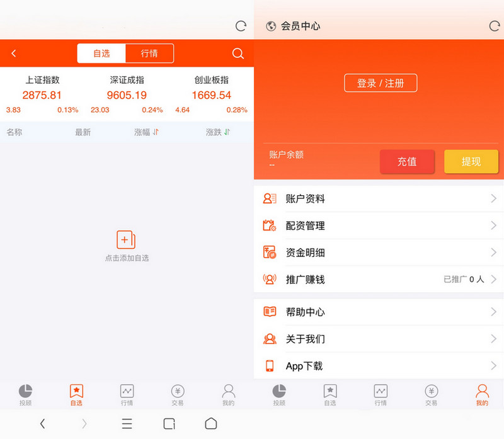Viewport: 504px width, 439px height.
Task: Open the 账户资料 row icon
Action: pyautogui.click(x=270, y=198)
